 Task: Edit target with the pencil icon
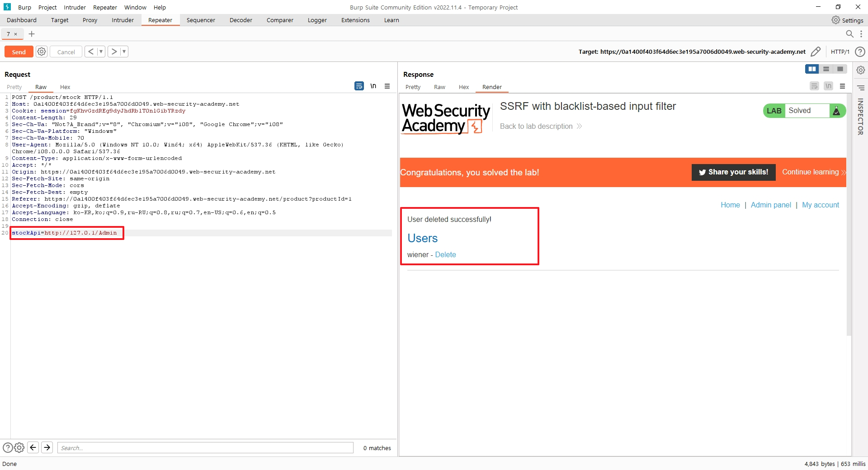click(816, 52)
